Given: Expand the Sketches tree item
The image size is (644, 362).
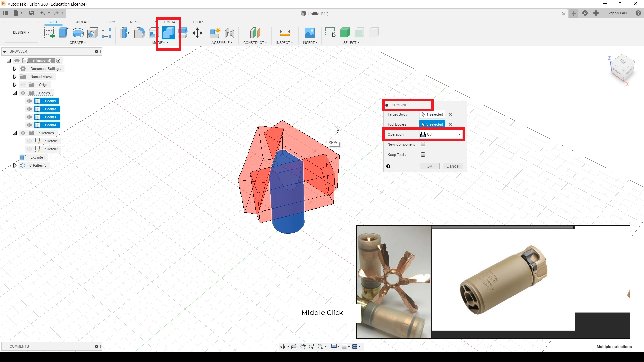Looking at the screenshot, I should [15, 133].
